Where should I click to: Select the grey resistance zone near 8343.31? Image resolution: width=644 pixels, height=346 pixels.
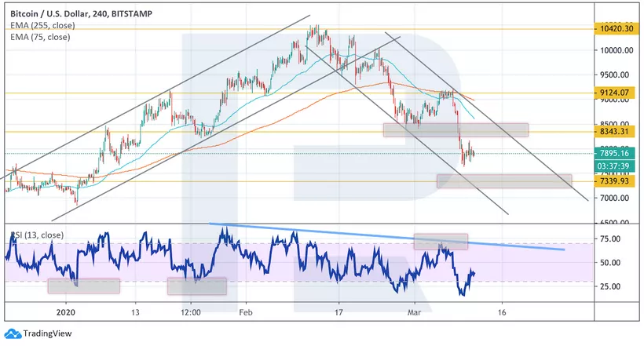click(x=456, y=129)
